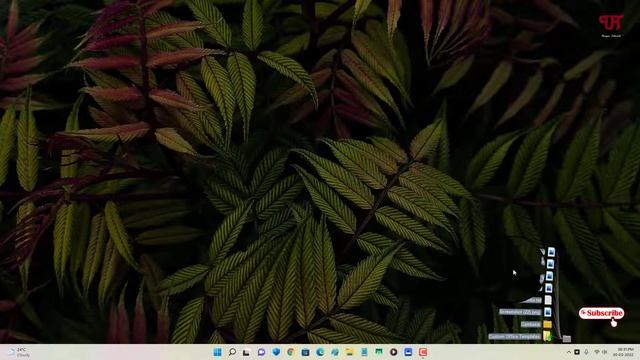Launch Google Chrome from the taskbar
The height and width of the screenshot is (360, 640).
[x=291, y=352]
